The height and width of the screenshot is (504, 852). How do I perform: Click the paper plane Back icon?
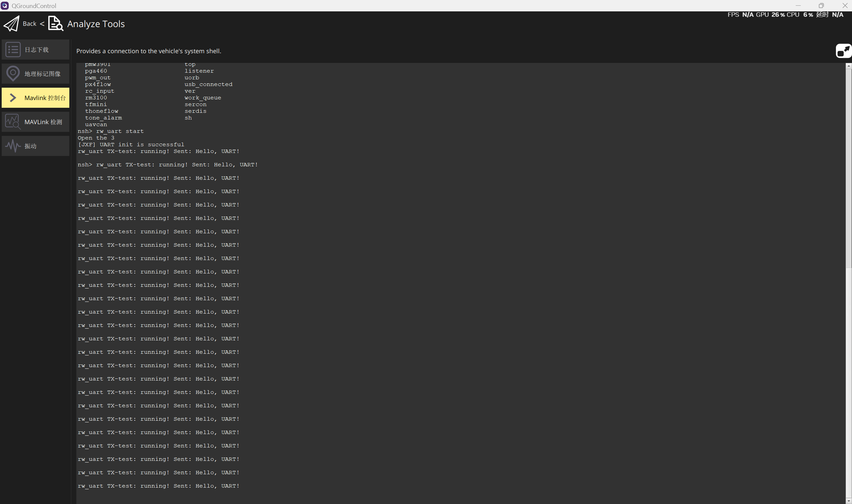click(12, 24)
